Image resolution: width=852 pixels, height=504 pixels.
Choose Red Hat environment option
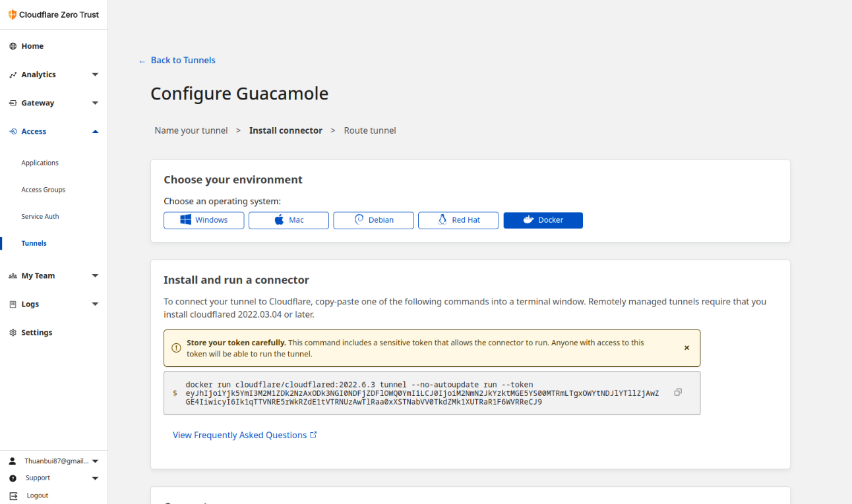pyautogui.click(x=458, y=220)
